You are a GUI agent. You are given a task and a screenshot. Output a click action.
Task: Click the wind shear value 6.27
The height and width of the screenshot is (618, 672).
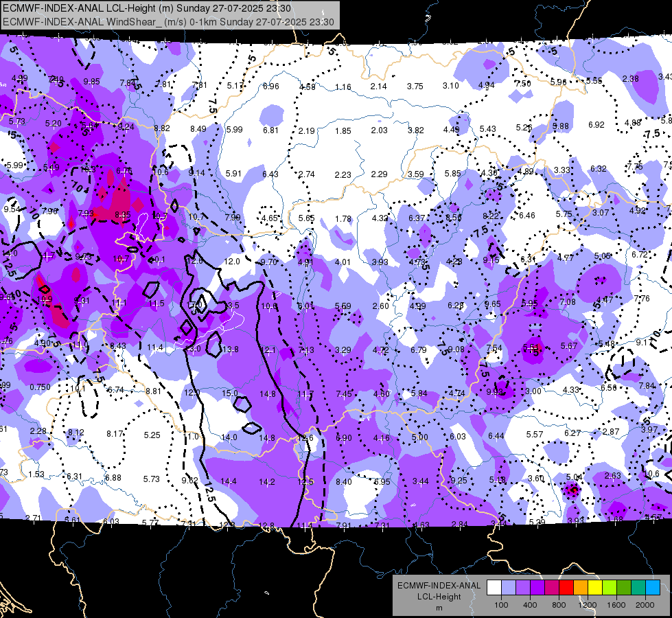[572, 433]
